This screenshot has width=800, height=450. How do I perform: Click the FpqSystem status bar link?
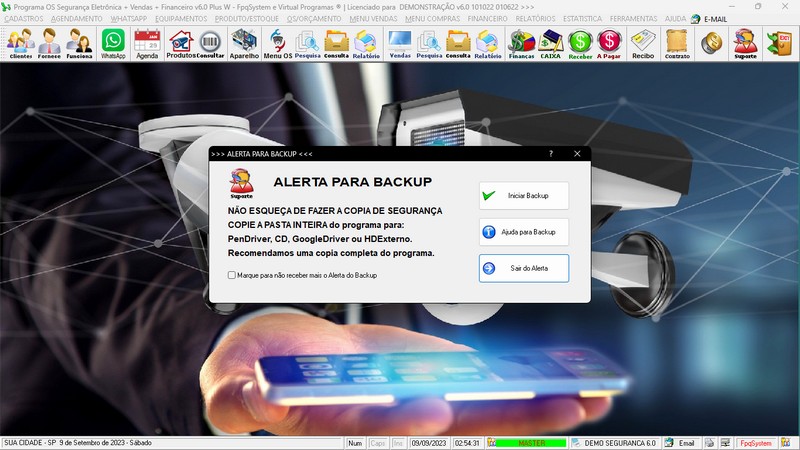click(x=756, y=443)
